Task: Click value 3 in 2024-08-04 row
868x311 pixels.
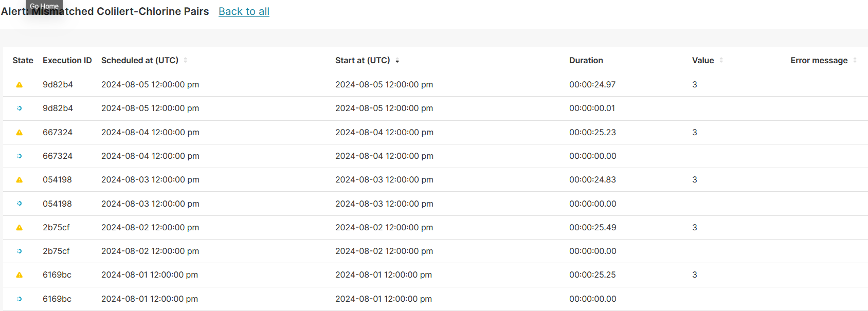Action: [695, 132]
